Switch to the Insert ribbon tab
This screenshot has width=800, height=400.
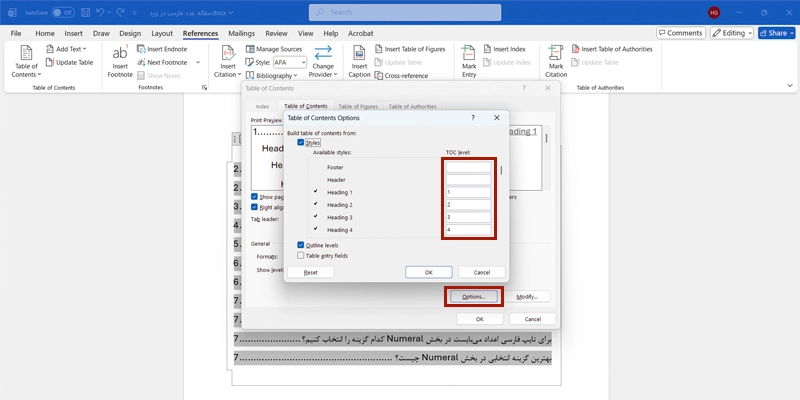(73, 33)
